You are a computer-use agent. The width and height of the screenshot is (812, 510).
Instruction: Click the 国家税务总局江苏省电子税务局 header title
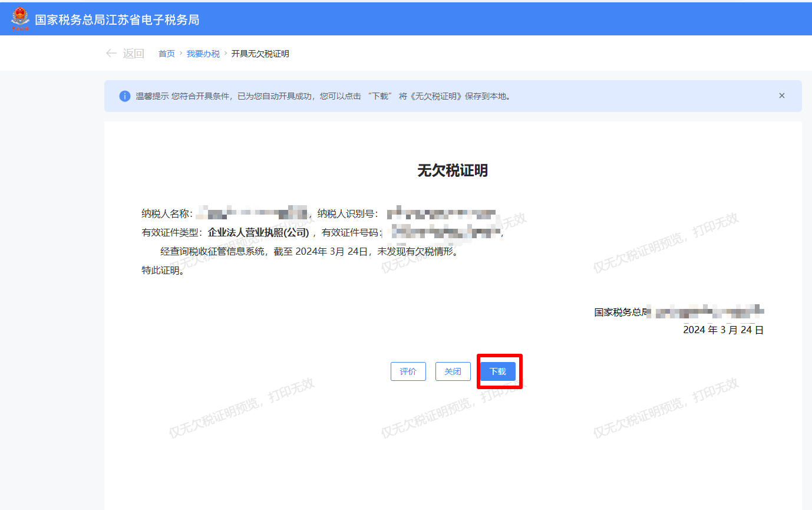coord(117,19)
